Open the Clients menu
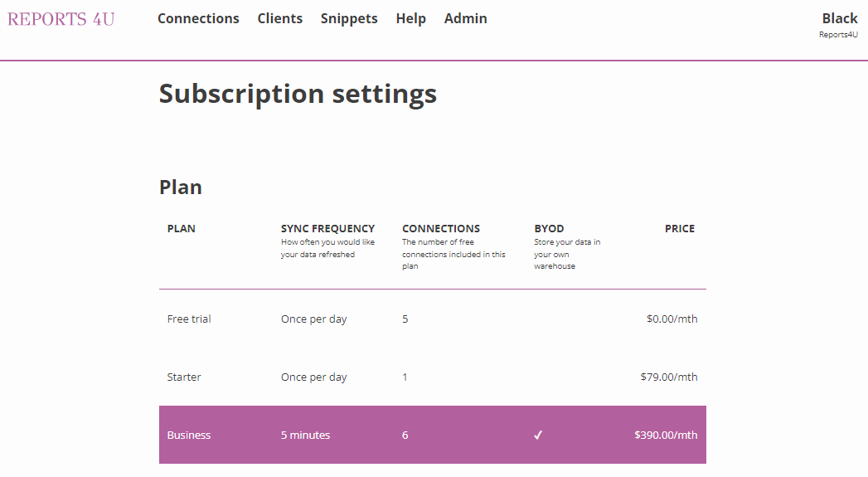This screenshot has width=868, height=477. 280,18
